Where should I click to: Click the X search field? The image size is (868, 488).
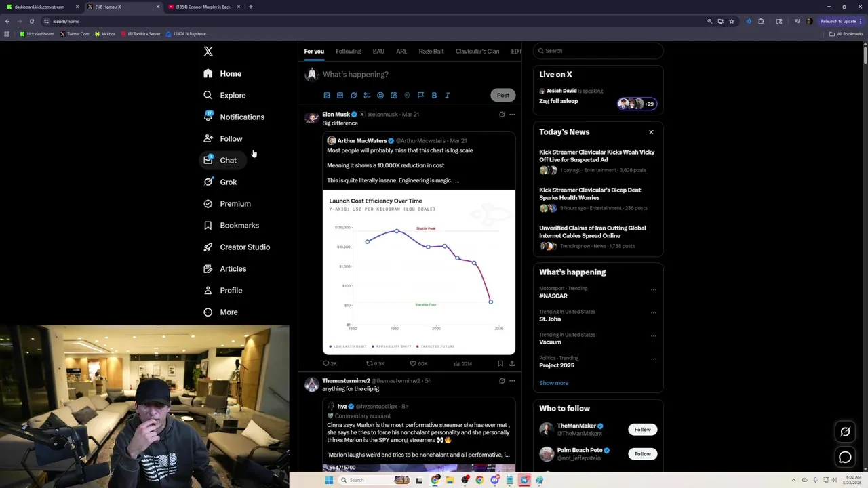[x=598, y=51]
